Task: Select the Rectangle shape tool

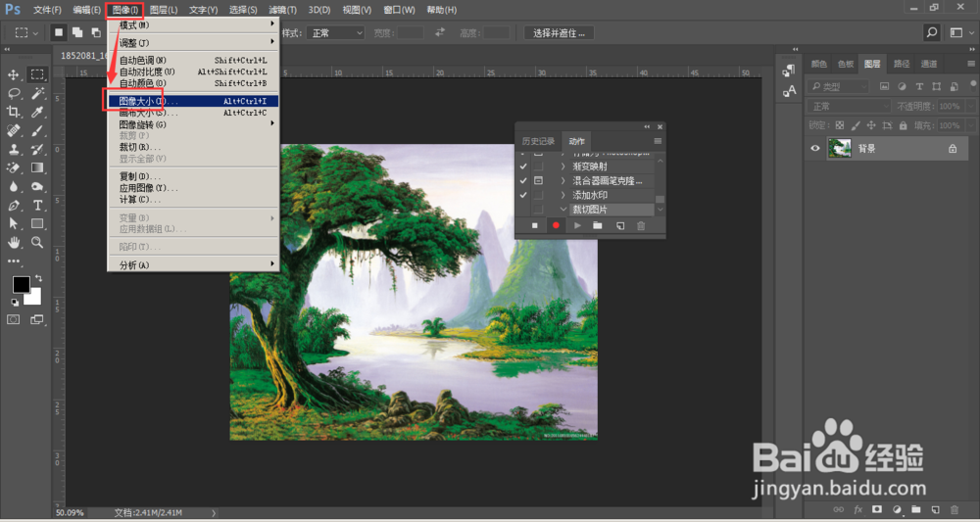Action: pos(37,223)
